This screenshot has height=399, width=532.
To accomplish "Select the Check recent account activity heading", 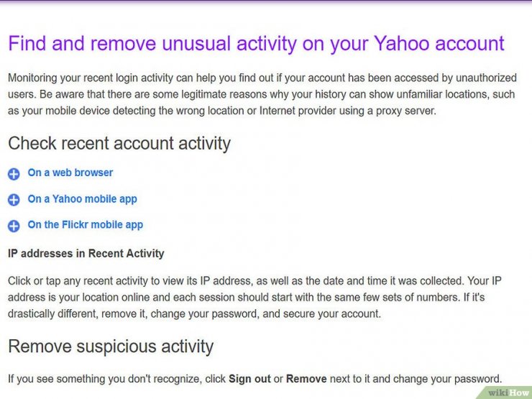I will click(x=119, y=144).
